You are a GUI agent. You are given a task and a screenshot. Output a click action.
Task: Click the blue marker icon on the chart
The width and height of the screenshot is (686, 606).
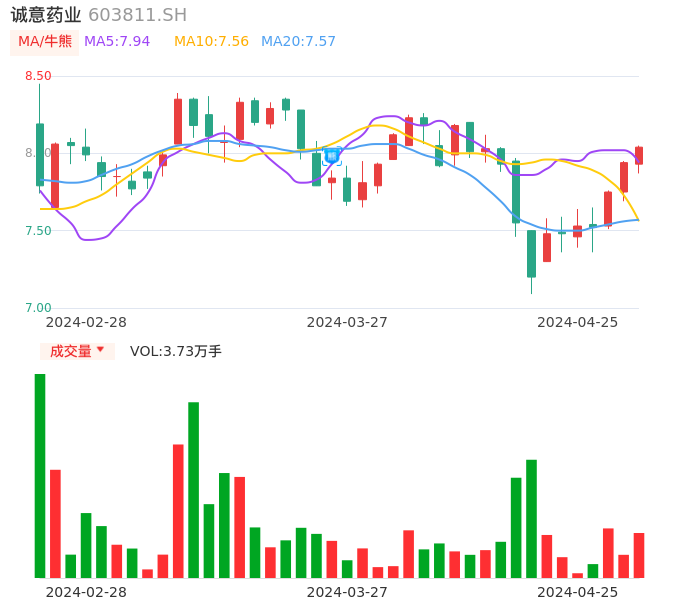click(x=332, y=156)
